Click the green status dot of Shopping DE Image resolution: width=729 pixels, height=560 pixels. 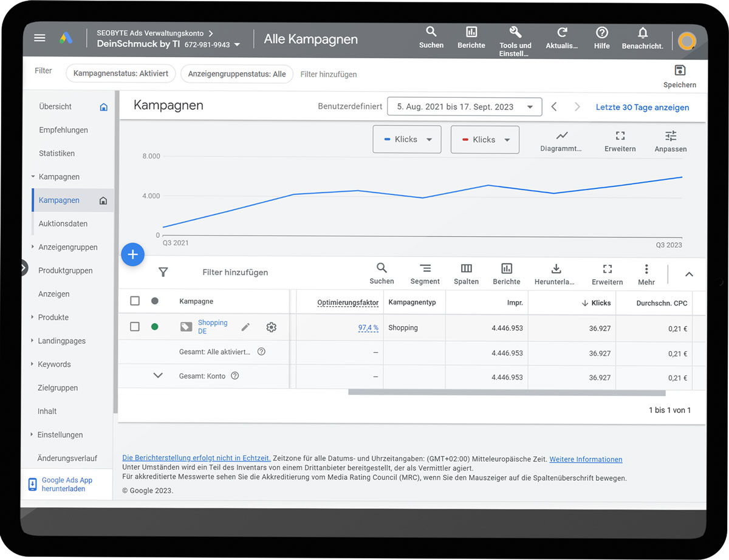click(x=154, y=327)
